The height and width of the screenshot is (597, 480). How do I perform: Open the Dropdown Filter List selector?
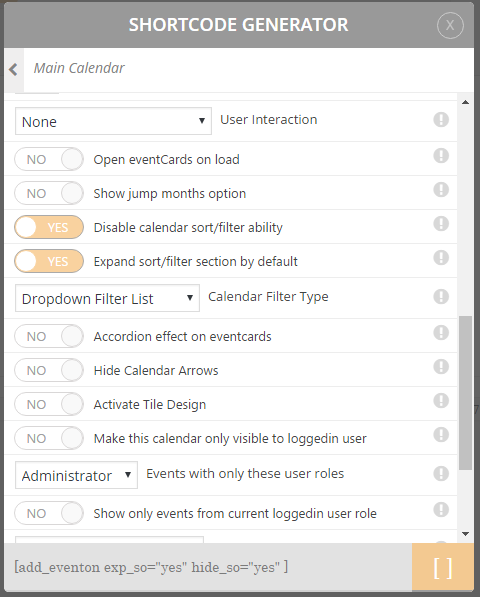107,298
